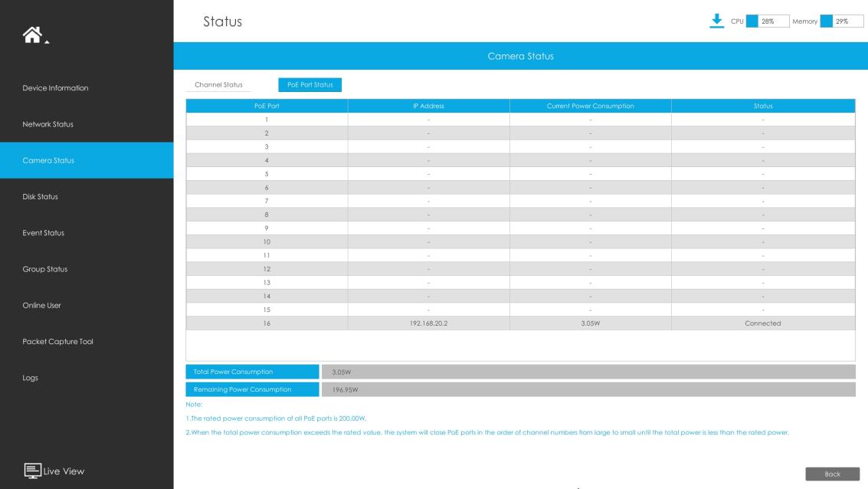Viewport: 868px width, 489px height.
Task: Click the Total Power Consumption label
Action: point(252,372)
